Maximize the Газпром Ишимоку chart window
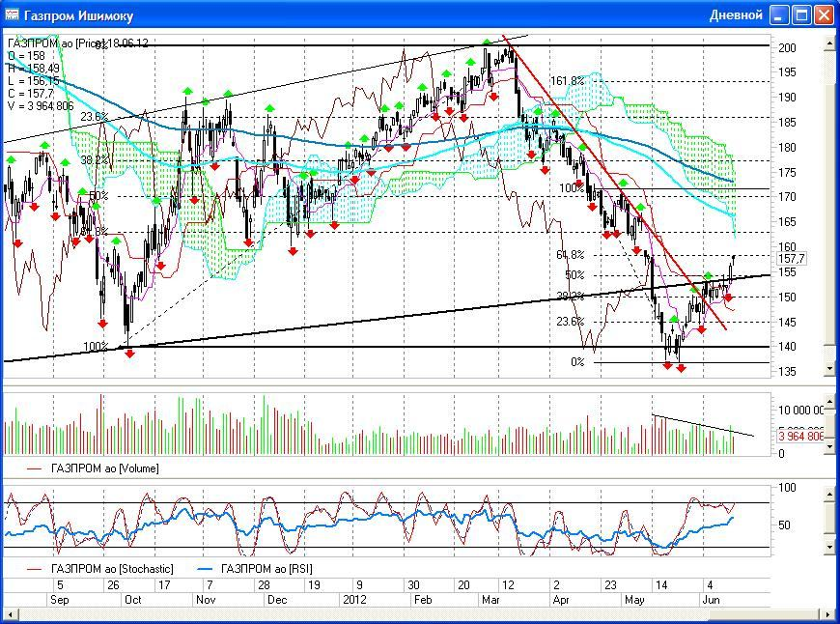840x624 pixels. click(802, 15)
